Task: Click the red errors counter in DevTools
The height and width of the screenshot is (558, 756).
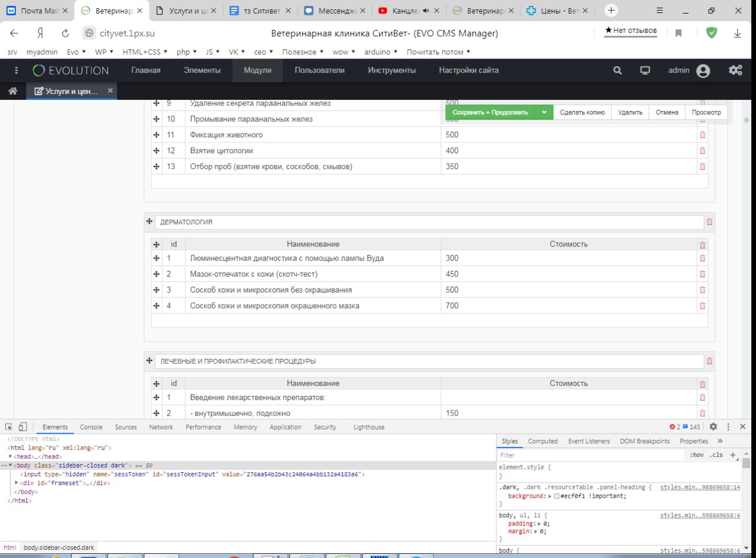Action: pos(674,427)
